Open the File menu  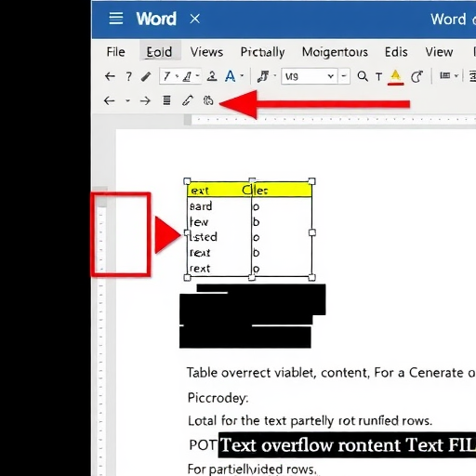pos(115,52)
